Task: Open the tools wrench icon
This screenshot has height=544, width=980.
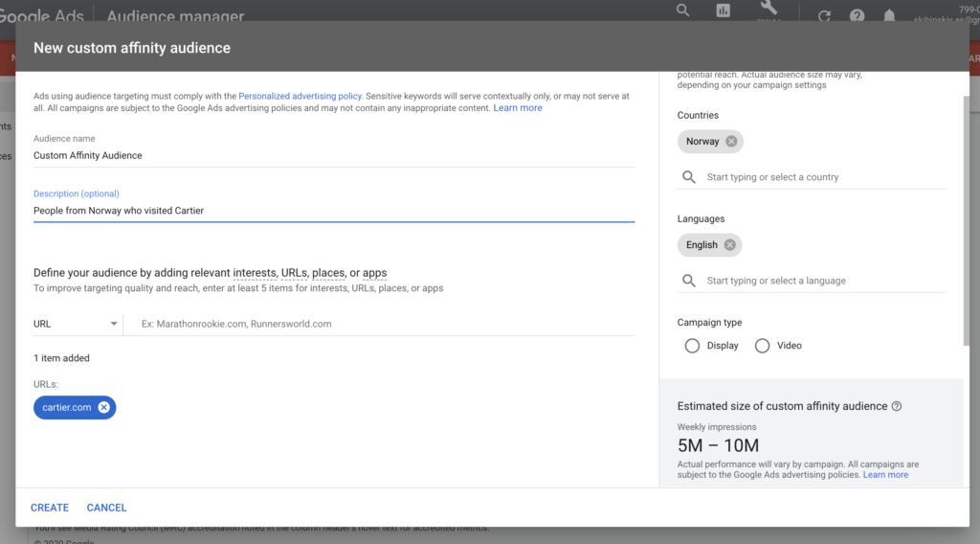Action: [x=768, y=8]
